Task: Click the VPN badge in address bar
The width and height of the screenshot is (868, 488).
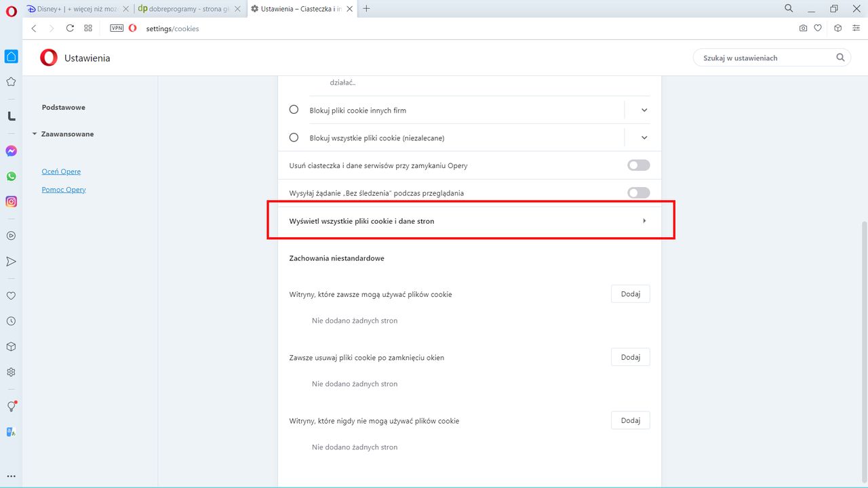Action: point(117,28)
